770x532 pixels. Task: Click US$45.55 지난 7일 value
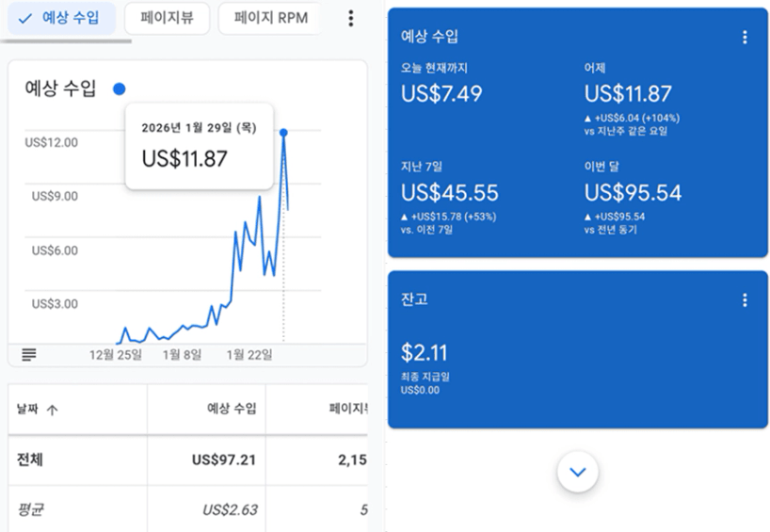[x=449, y=193]
